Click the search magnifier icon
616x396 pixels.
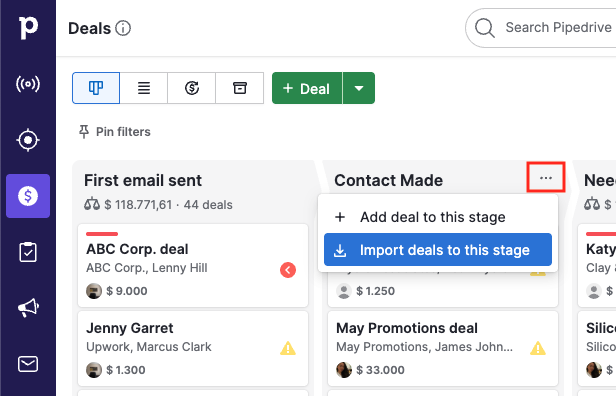tap(484, 28)
